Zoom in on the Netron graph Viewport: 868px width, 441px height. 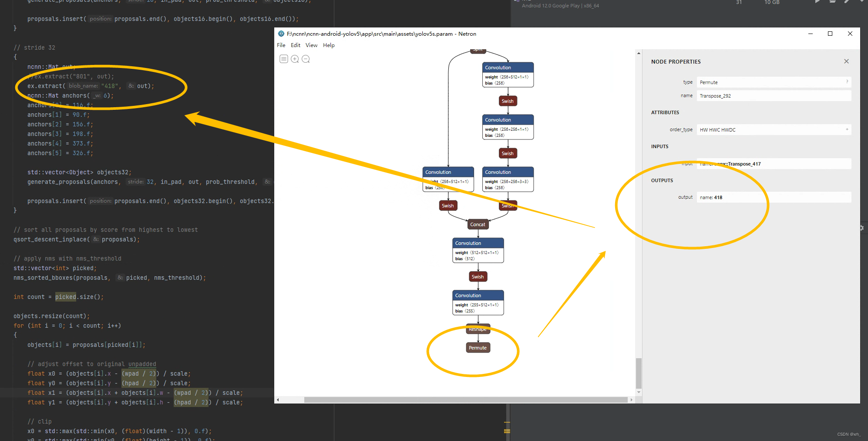point(295,59)
